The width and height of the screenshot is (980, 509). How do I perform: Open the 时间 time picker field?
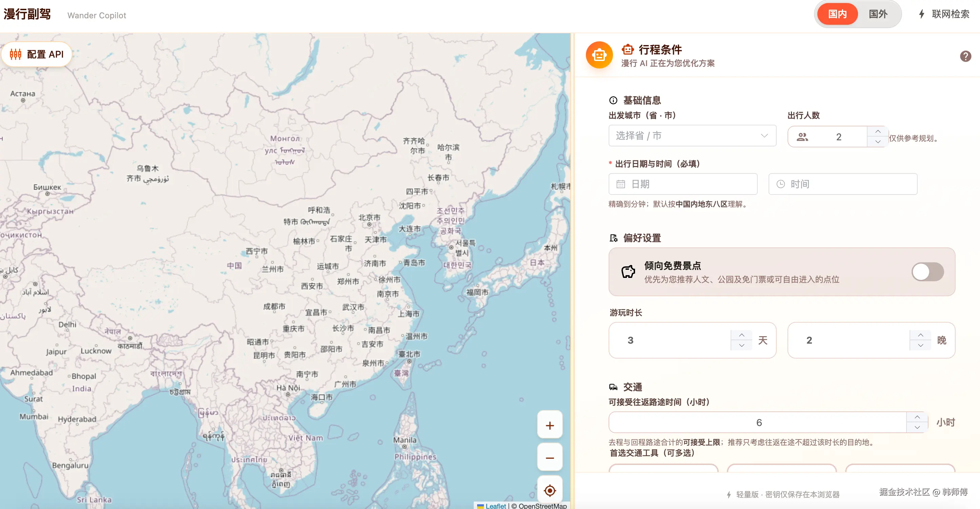click(x=843, y=184)
